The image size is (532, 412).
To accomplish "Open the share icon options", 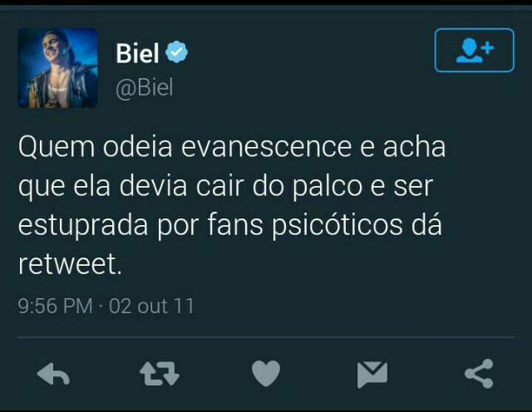I will coord(479,373).
